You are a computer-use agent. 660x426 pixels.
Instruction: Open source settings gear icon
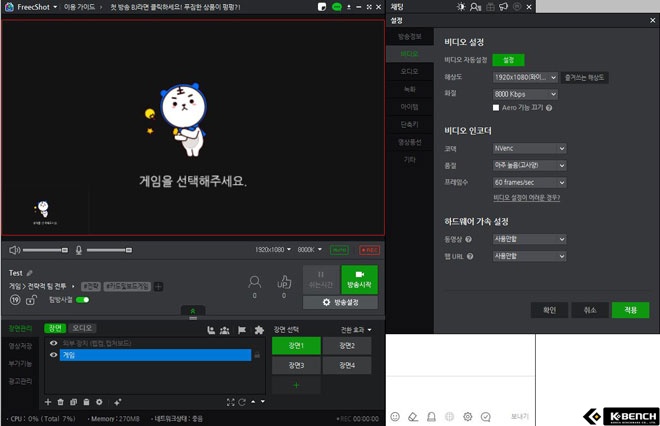(99, 402)
